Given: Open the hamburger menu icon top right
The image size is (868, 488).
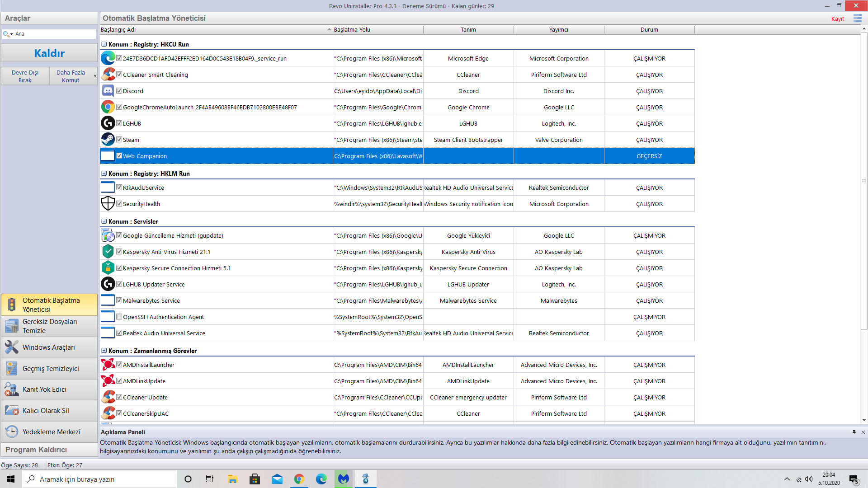Looking at the screenshot, I should point(857,19).
